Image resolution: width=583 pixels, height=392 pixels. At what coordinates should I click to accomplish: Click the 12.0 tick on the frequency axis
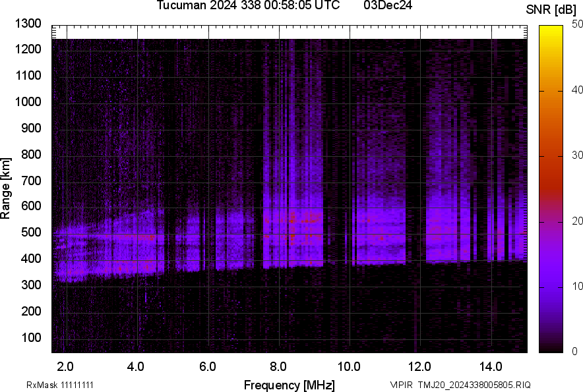point(419,366)
